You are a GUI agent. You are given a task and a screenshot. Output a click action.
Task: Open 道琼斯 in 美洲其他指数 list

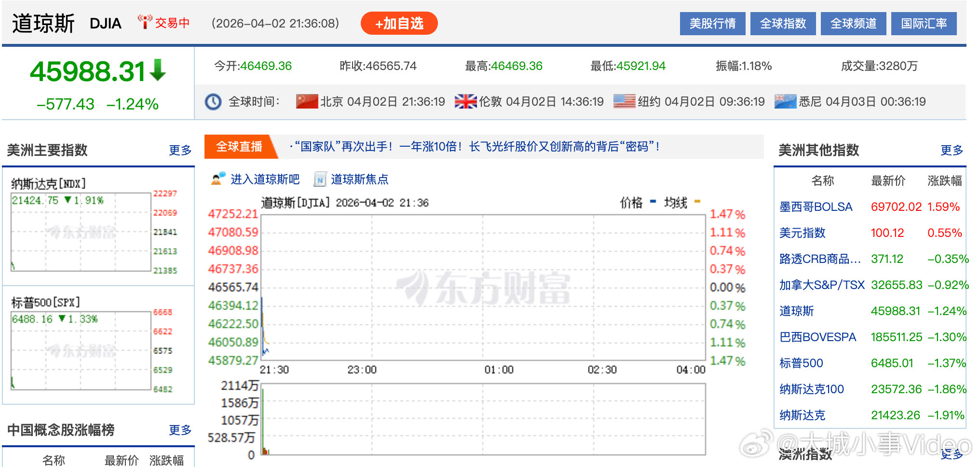tap(796, 311)
